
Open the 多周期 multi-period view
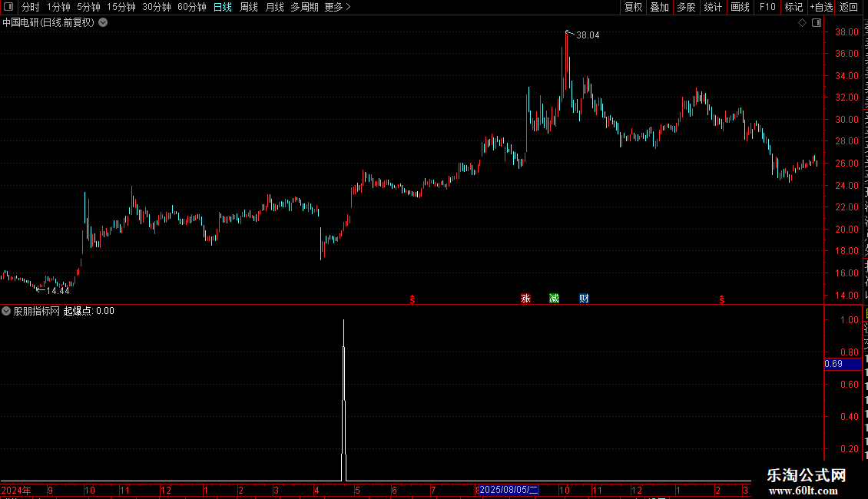(304, 7)
